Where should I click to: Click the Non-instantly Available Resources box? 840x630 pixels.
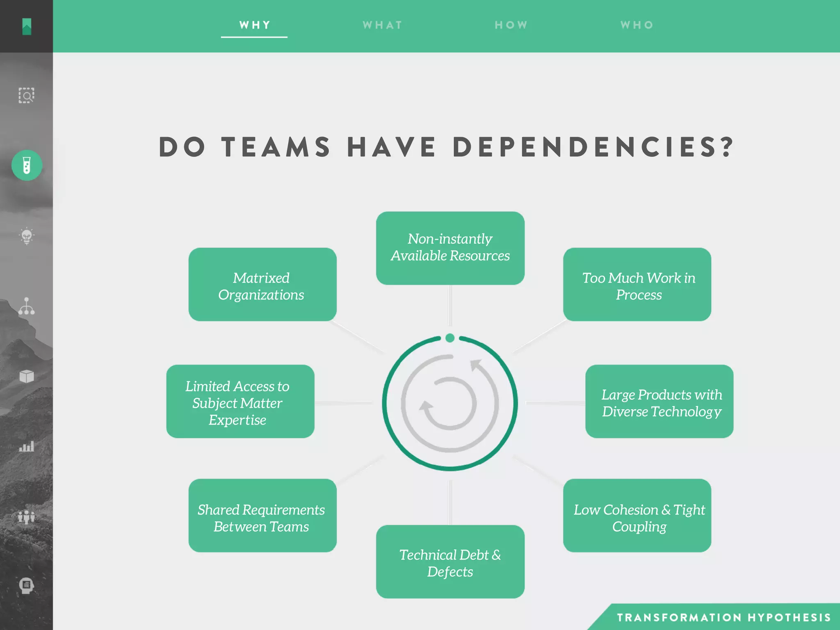coord(450,248)
